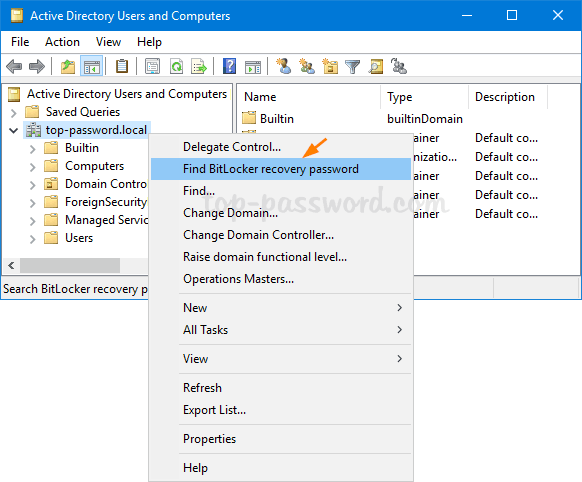
Task: Collapse the top-password.local domain node
Action: coord(14,130)
